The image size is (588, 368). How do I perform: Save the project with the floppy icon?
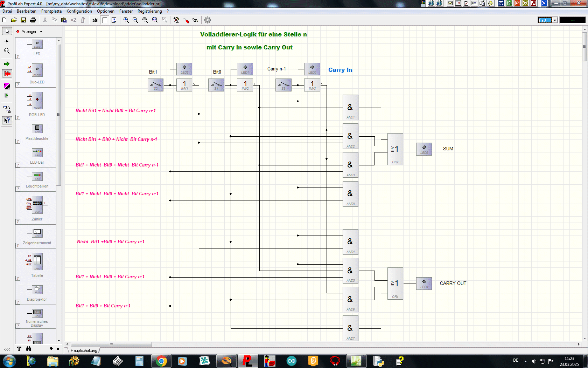pyautogui.click(x=23, y=20)
